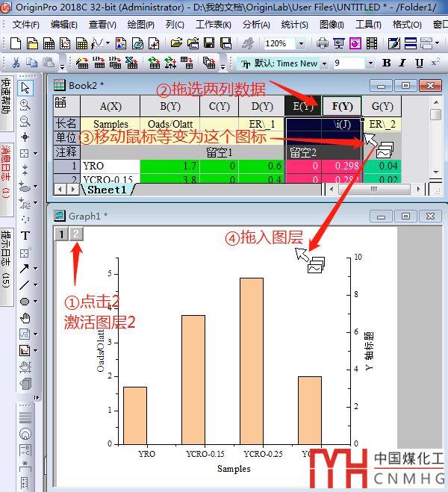Select the Zoom Out tool
This screenshot has height=492, width=448.
coord(25,121)
